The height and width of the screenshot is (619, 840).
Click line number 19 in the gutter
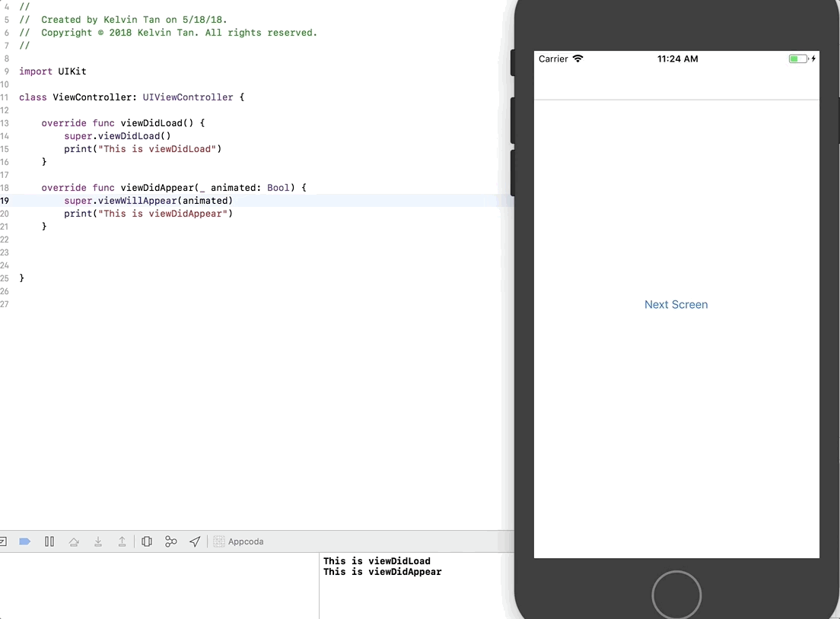(x=5, y=201)
